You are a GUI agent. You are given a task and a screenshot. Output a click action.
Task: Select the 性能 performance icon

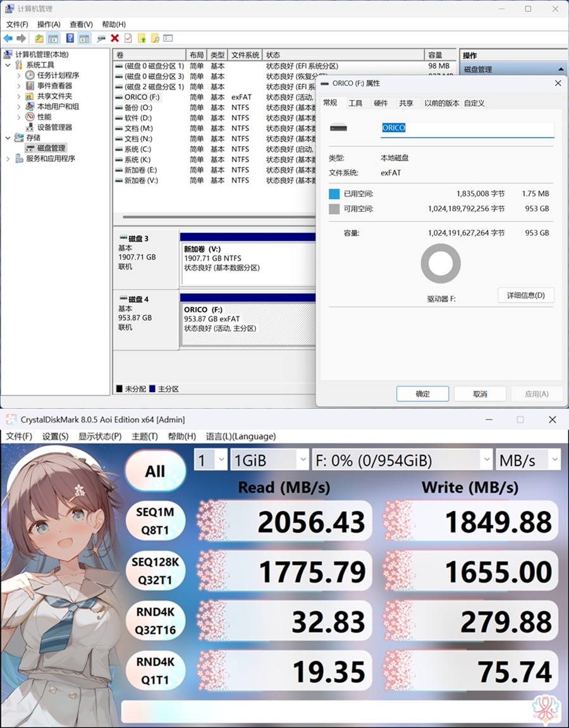pos(30,117)
